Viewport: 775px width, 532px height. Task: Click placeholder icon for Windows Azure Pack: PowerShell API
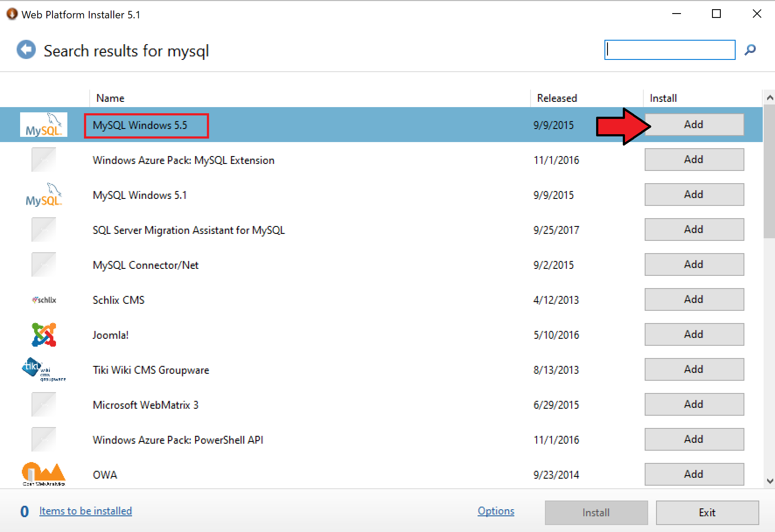pyautogui.click(x=44, y=439)
